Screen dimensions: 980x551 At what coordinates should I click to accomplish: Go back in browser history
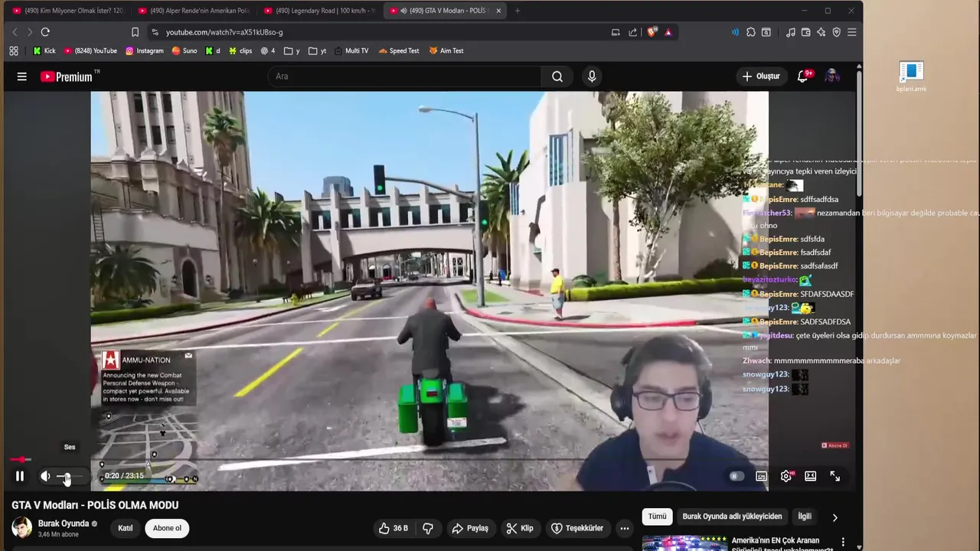point(15,32)
